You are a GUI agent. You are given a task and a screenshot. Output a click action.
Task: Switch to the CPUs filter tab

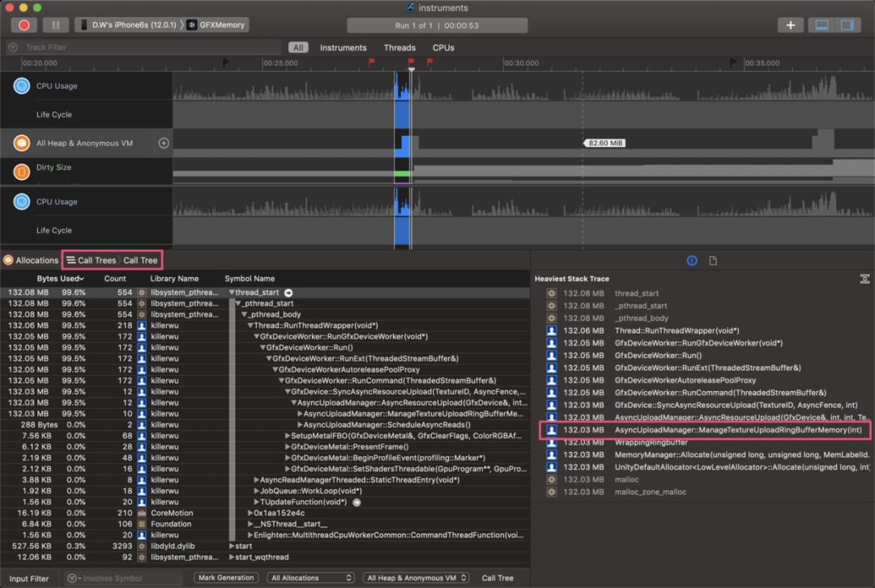(443, 48)
